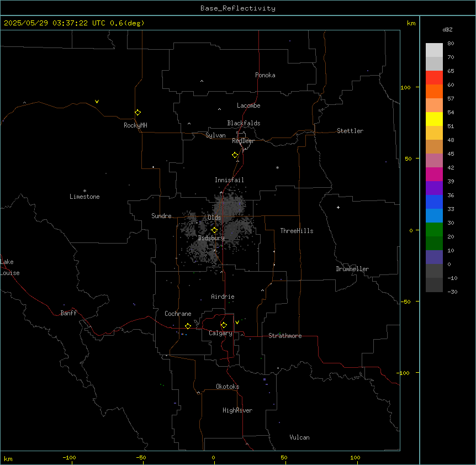The image size is (476, 465).
Task: Click the green 30 dBZ legend swatch
Action: [x=434, y=230]
